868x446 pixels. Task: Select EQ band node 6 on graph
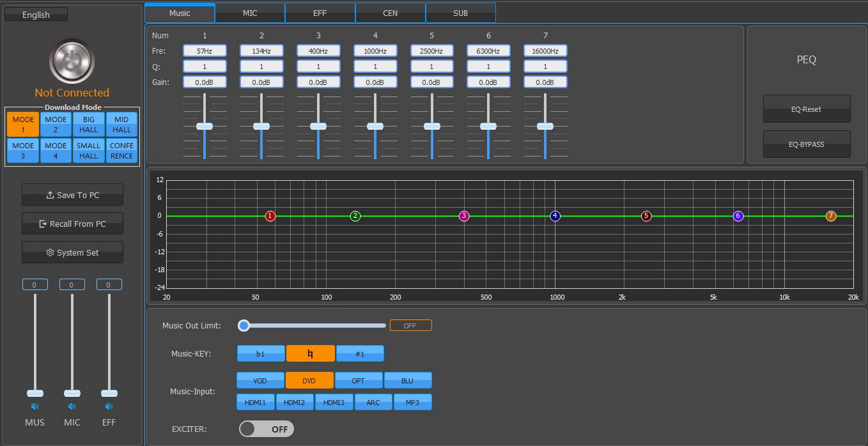click(x=738, y=216)
